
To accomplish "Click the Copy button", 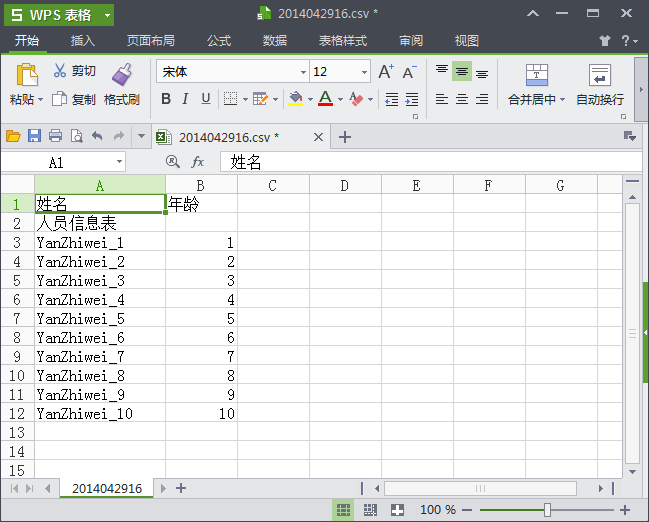I will point(74,99).
